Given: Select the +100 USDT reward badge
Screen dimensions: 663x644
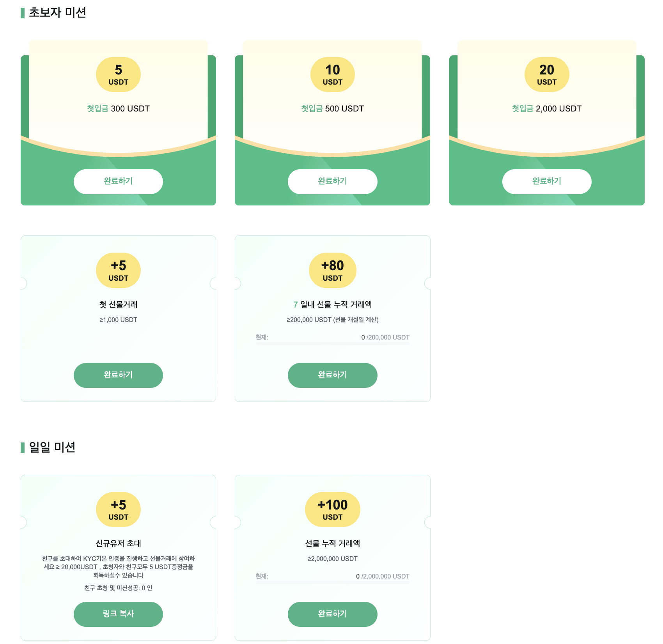Looking at the screenshot, I should [332, 510].
